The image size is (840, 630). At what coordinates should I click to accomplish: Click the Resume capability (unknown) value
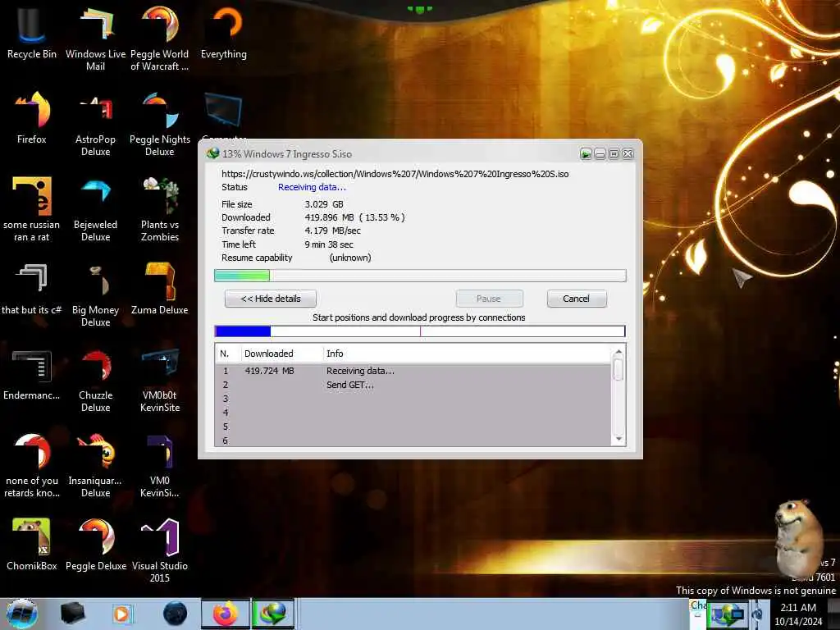pos(350,258)
